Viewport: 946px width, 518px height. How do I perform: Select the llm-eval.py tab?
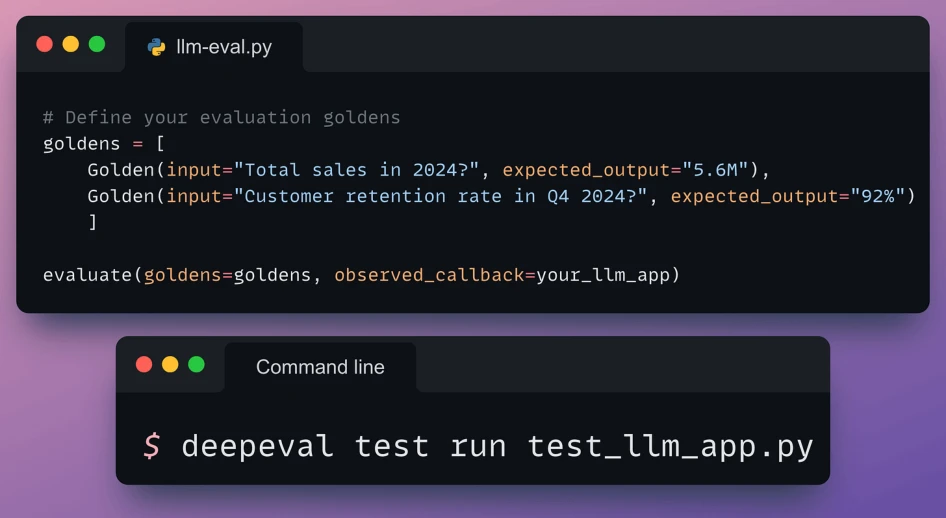click(214, 48)
